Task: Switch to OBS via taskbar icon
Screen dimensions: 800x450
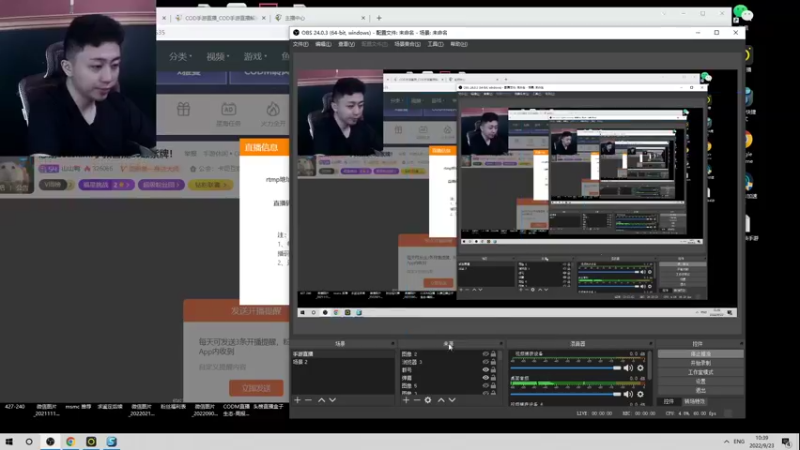Action: click(50, 441)
